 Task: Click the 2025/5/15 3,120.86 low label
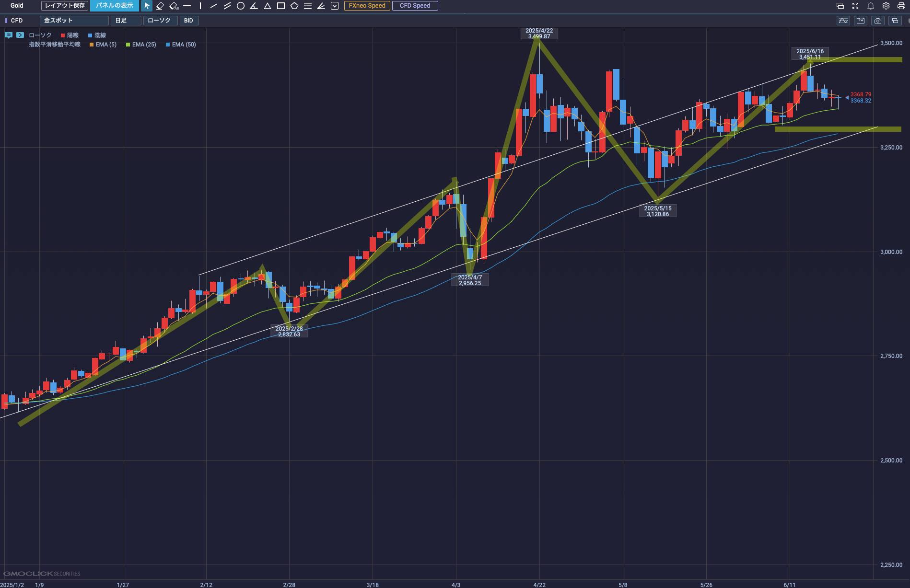(x=658, y=211)
